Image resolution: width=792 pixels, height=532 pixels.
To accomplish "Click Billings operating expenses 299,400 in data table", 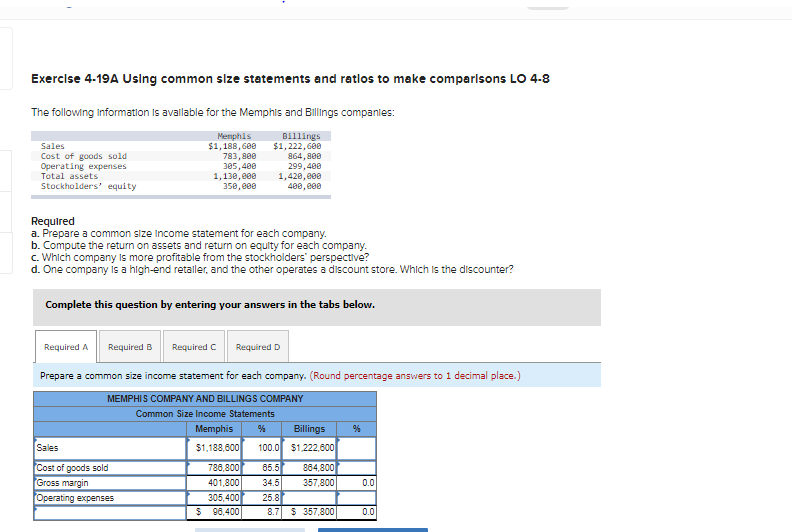I will (x=304, y=166).
